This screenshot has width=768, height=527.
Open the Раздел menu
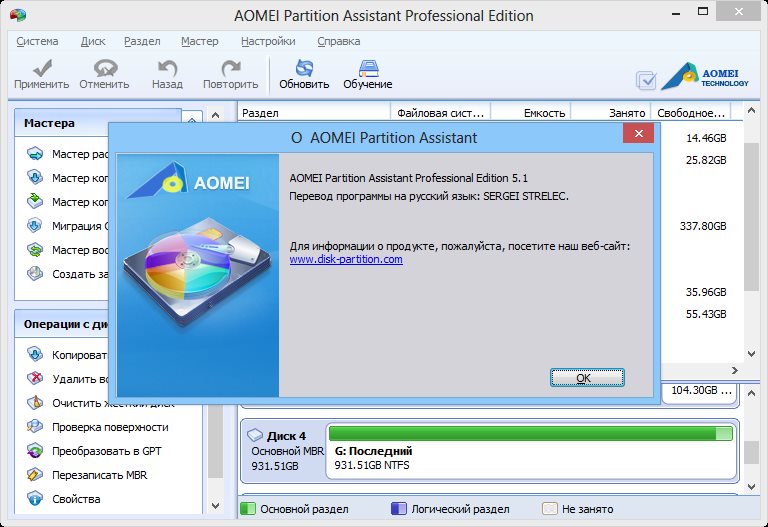pos(142,41)
